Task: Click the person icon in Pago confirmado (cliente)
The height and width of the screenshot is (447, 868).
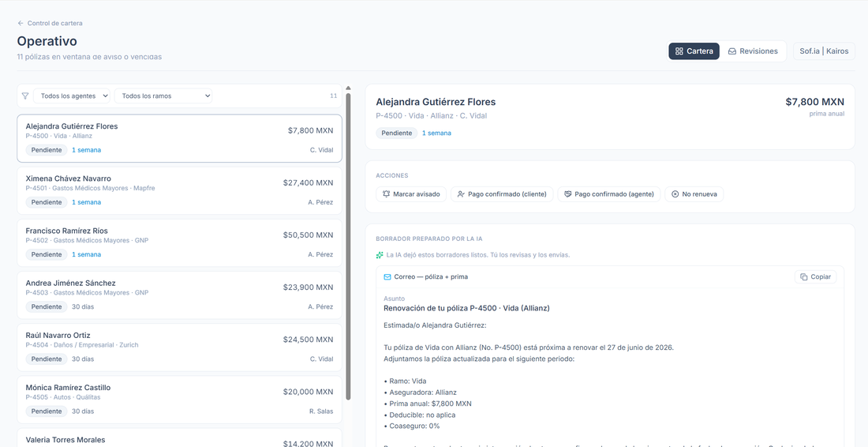Action: click(x=461, y=194)
